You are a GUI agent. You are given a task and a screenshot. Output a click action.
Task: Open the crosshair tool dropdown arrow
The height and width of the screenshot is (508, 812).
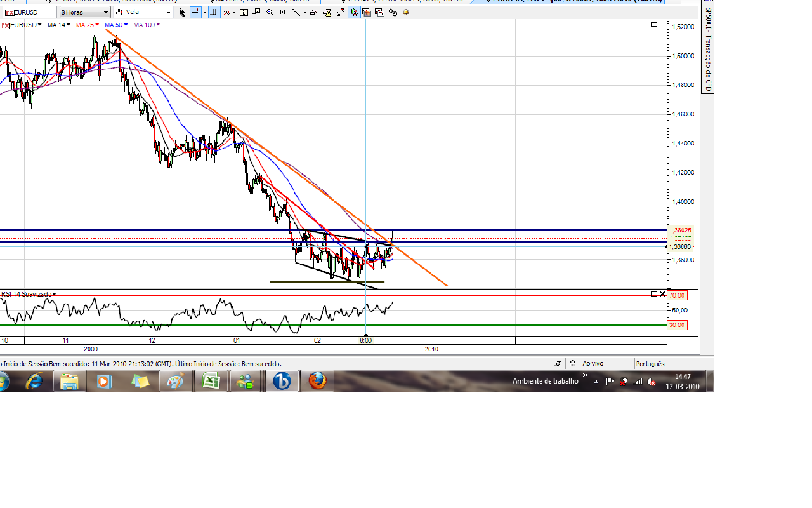[x=204, y=13]
